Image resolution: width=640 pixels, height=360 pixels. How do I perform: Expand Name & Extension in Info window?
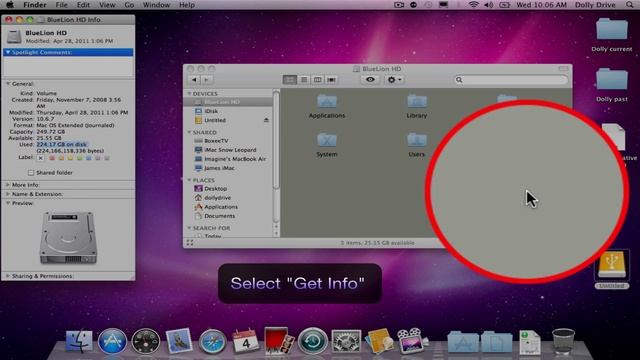point(8,194)
